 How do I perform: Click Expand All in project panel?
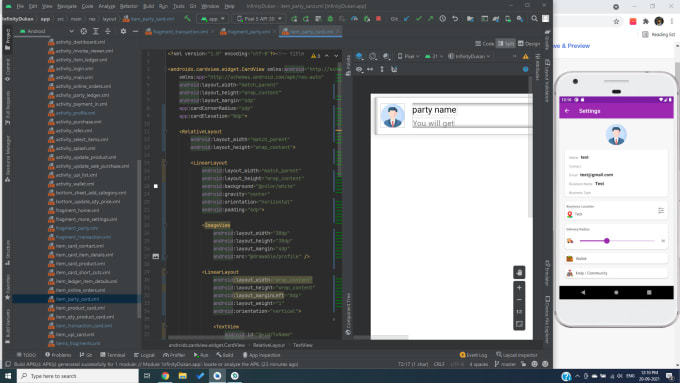pyautogui.click(x=95, y=31)
